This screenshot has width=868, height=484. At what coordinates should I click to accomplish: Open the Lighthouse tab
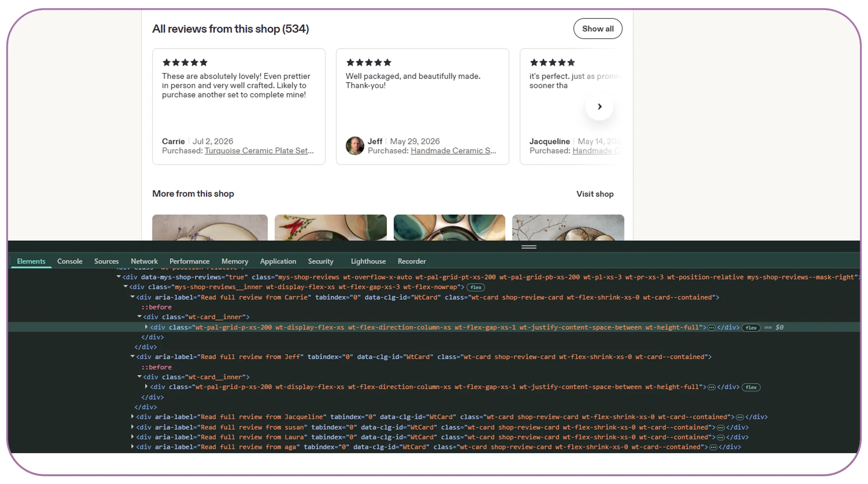(x=368, y=261)
